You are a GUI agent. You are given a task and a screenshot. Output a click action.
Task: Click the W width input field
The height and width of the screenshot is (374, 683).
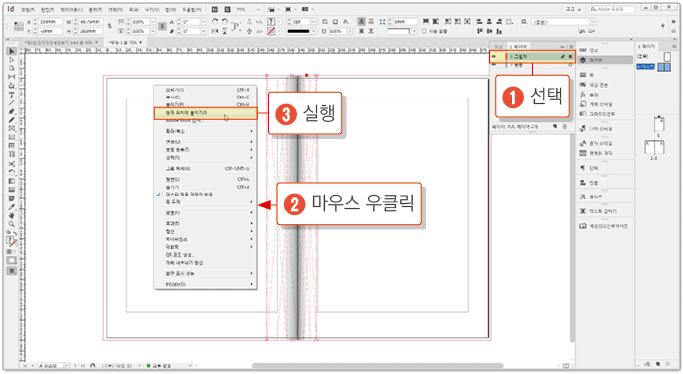[91, 22]
